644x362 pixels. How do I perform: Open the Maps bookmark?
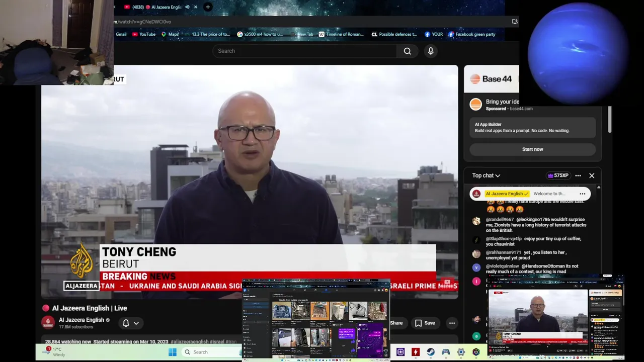tap(170, 34)
